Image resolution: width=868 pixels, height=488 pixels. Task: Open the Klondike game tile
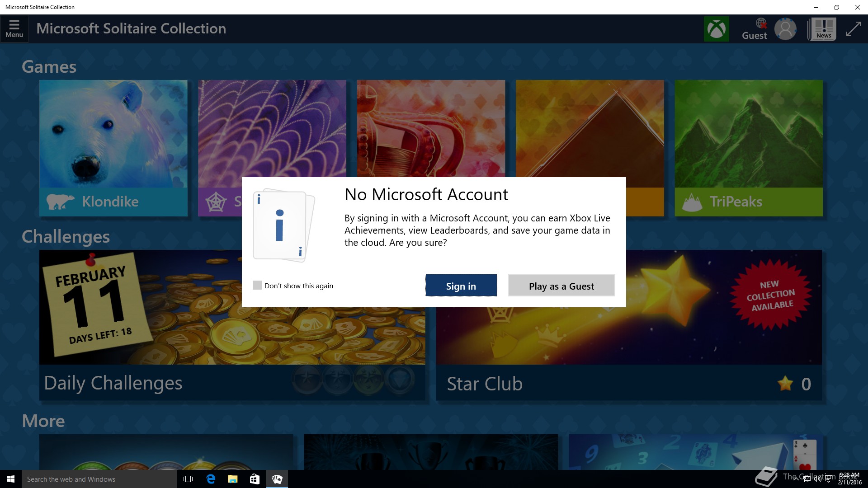pos(113,136)
